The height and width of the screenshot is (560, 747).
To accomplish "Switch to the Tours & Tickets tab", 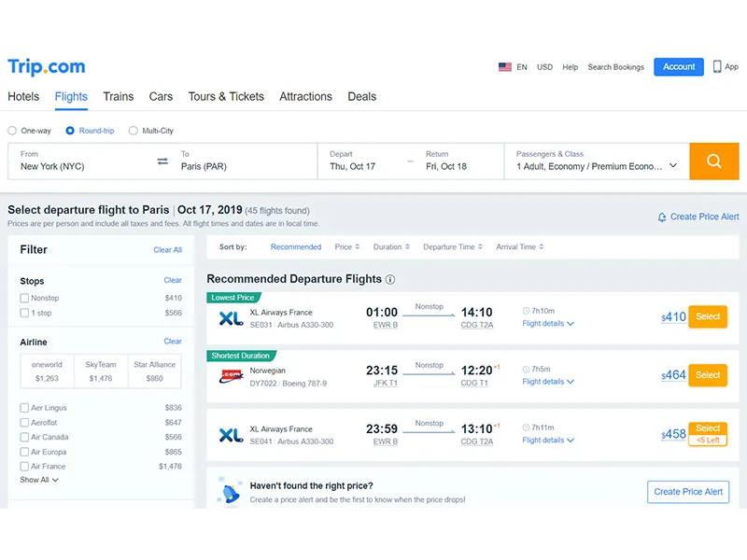I will pyautogui.click(x=226, y=97).
